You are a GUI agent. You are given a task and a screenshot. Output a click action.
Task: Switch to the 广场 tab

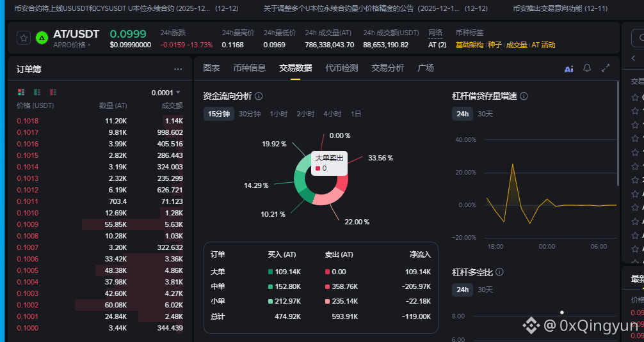(426, 68)
